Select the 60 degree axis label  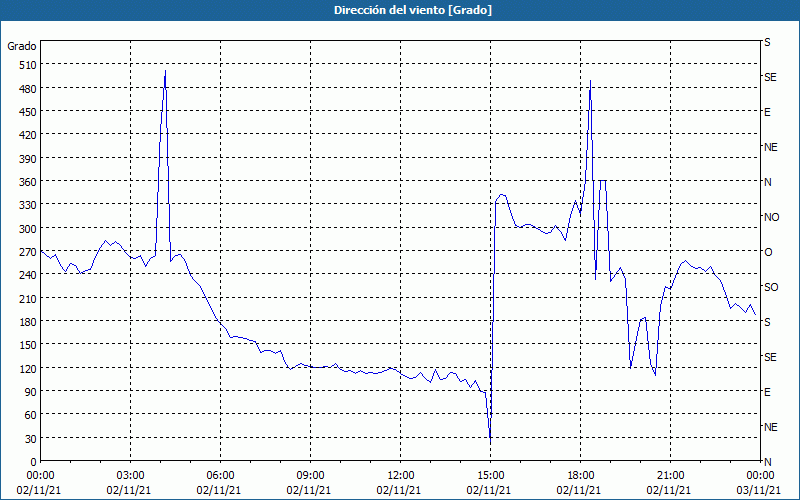31,415
